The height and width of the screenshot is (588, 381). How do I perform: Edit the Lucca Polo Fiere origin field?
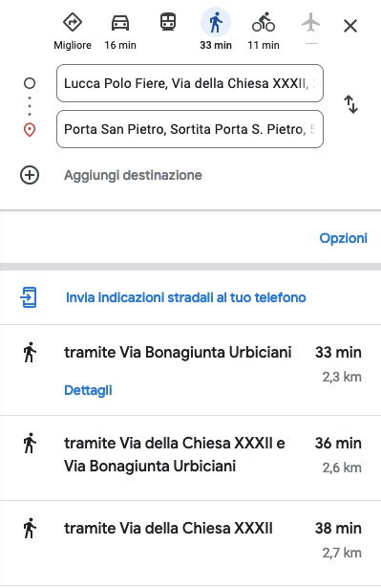(x=190, y=83)
